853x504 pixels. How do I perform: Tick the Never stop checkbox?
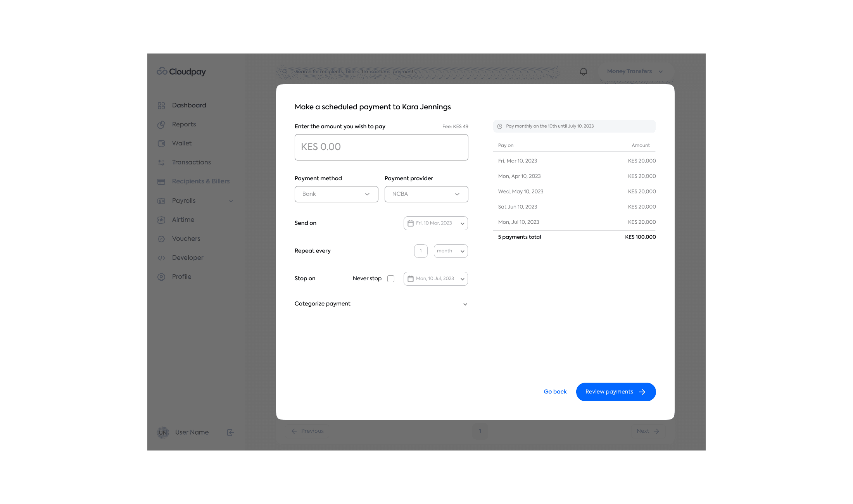tap(391, 279)
